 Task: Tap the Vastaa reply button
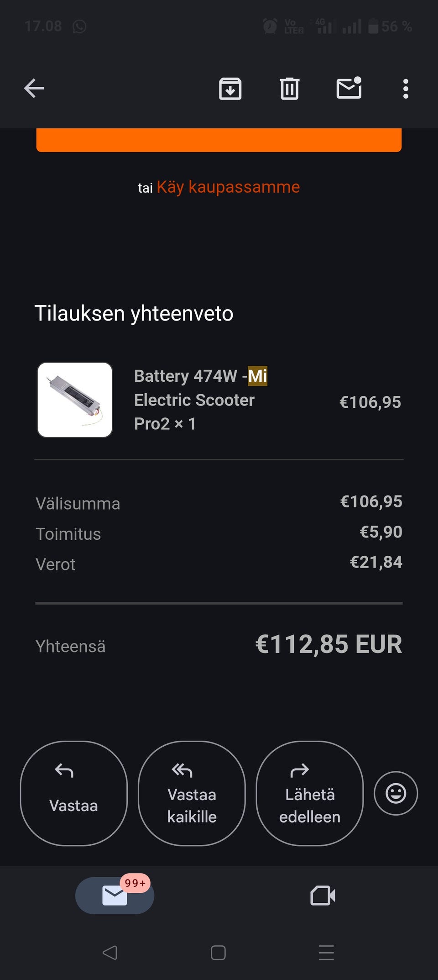pos(74,793)
